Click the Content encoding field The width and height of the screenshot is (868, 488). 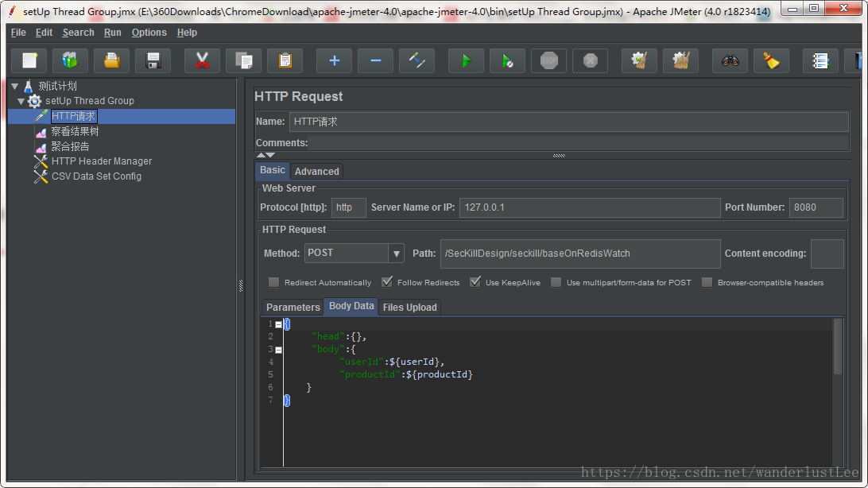point(827,254)
